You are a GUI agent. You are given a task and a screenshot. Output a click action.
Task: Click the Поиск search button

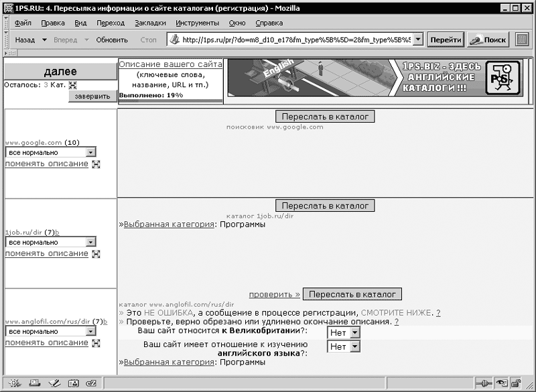tap(488, 40)
